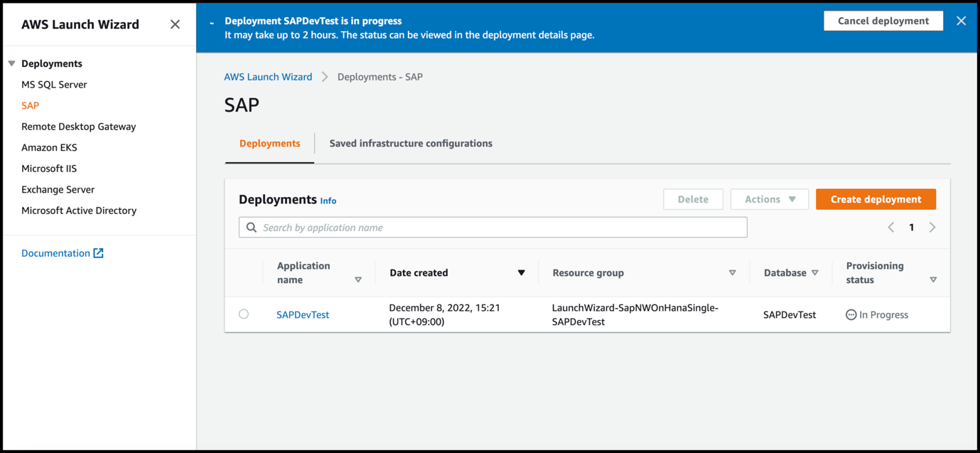Sort by Database column arrow
Image resolution: width=980 pixels, height=453 pixels.
point(815,273)
